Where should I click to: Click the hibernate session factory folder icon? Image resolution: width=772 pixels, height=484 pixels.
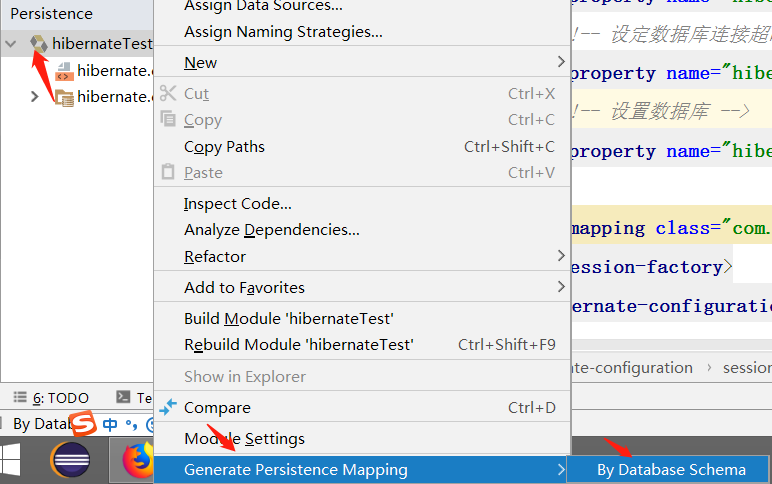64,97
